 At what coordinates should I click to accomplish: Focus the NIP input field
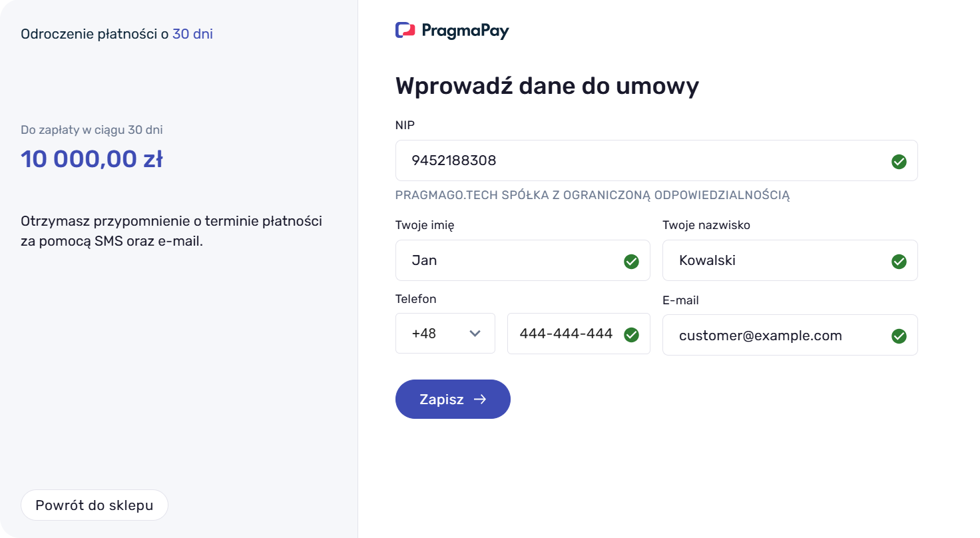tap(639, 160)
